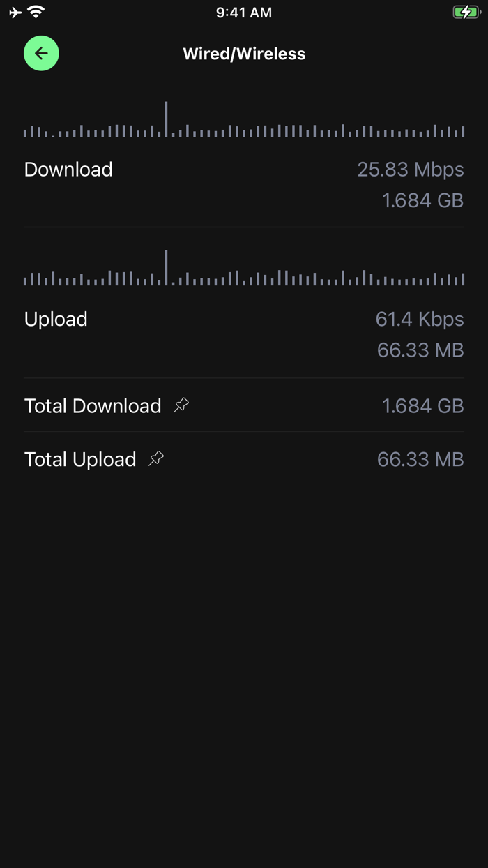Click the tallest spike in Download graph
This screenshot has width=488, height=868.
click(x=166, y=119)
